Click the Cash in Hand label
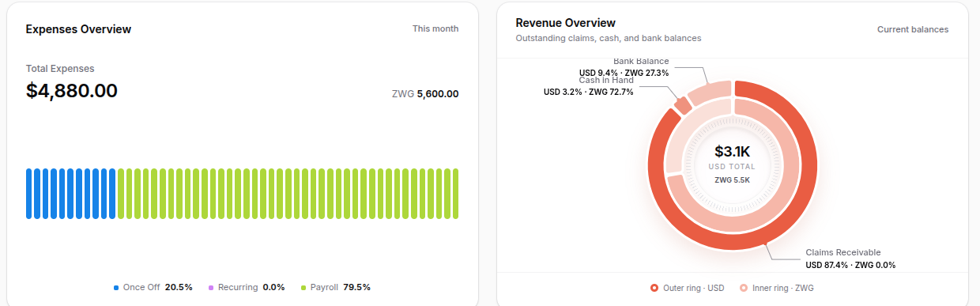The image size is (980, 306). click(606, 81)
